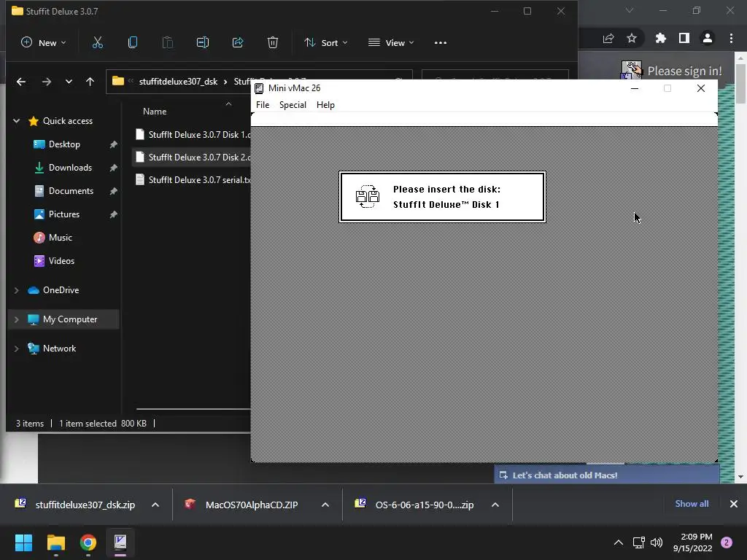This screenshot has width=747, height=560.
Task: Click the Mini vMac title bar icon
Action: coord(259,88)
